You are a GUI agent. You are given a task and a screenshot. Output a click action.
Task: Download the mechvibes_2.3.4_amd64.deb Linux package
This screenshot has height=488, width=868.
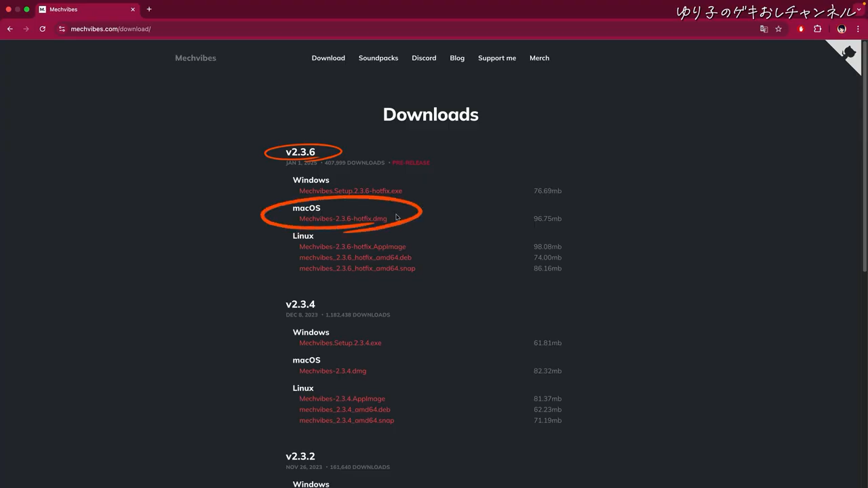[x=344, y=409]
